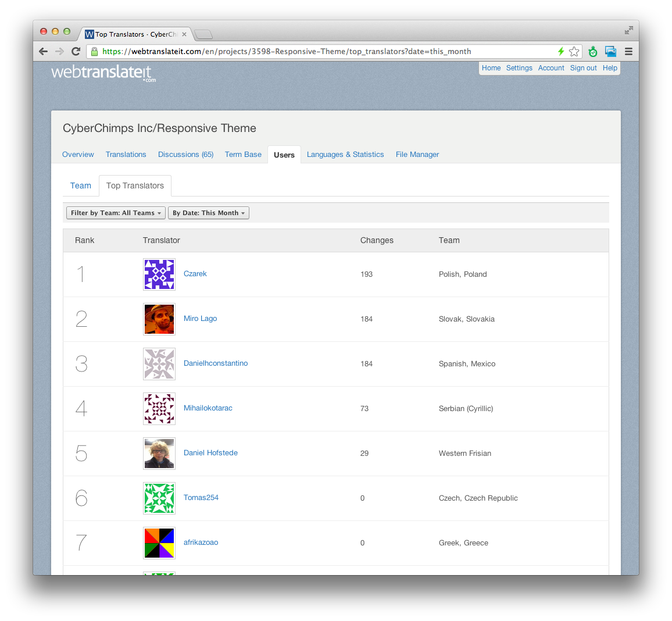Open the Account link
This screenshot has width=672, height=621.
[551, 67]
